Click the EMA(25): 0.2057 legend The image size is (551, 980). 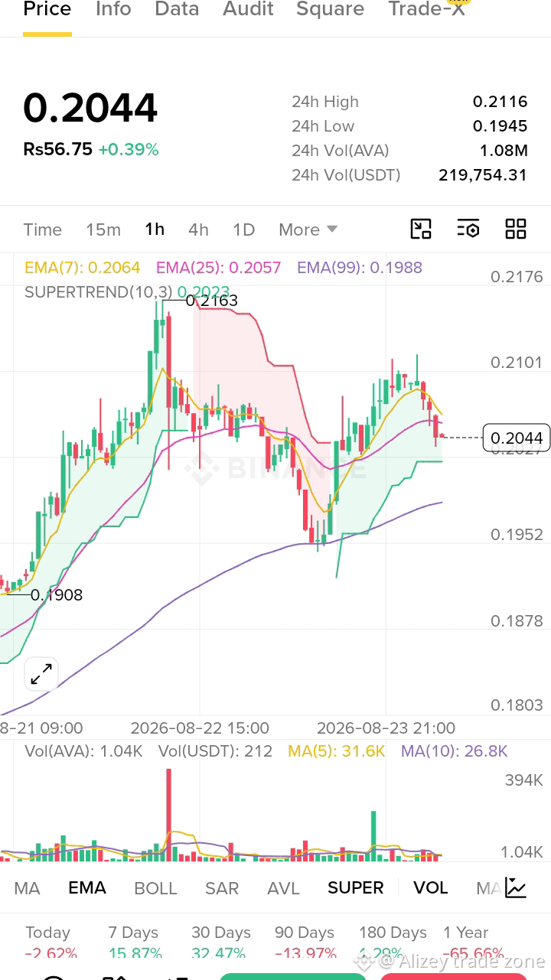(x=218, y=268)
